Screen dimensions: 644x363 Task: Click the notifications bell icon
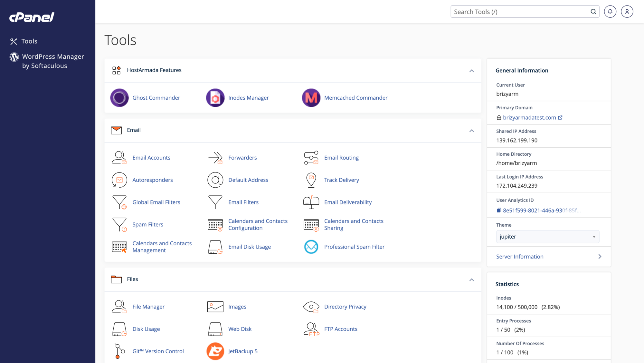click(x=610, y=12)
